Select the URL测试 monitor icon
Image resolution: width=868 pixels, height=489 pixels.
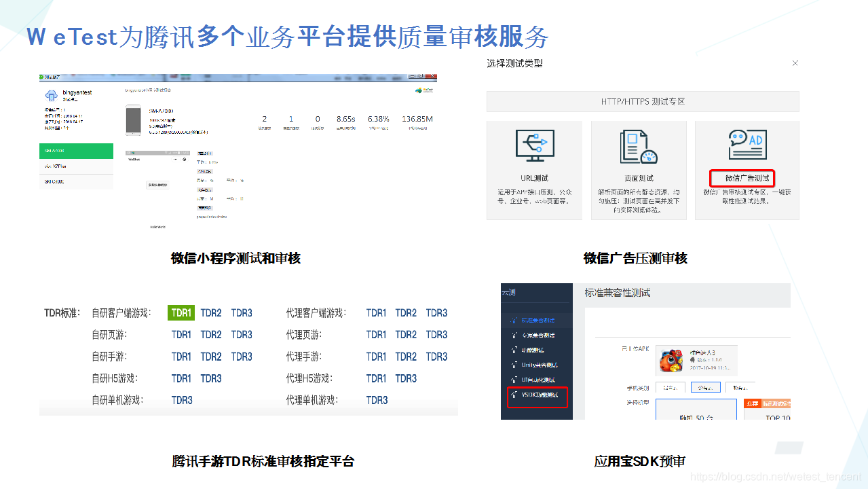(534, 145)
